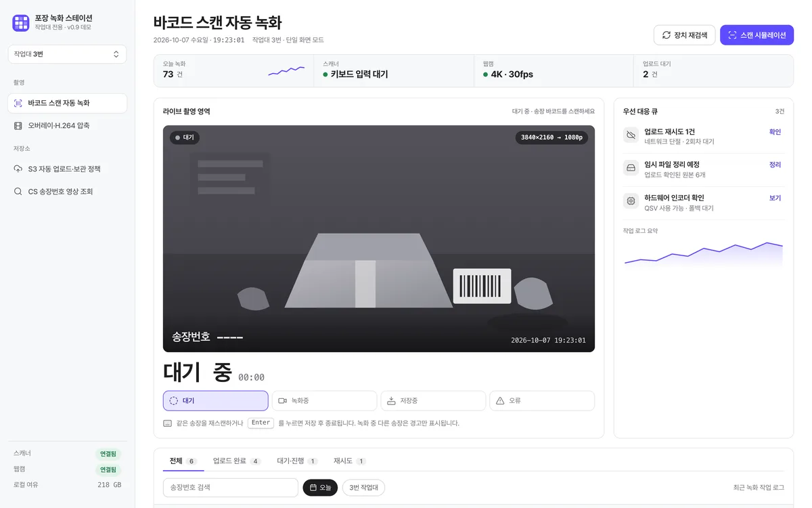The width and height of the screenshot is (812, 508).
Task: Click the 오늘 녹화 sparkline chart
Action: click(x=286, y=70)
